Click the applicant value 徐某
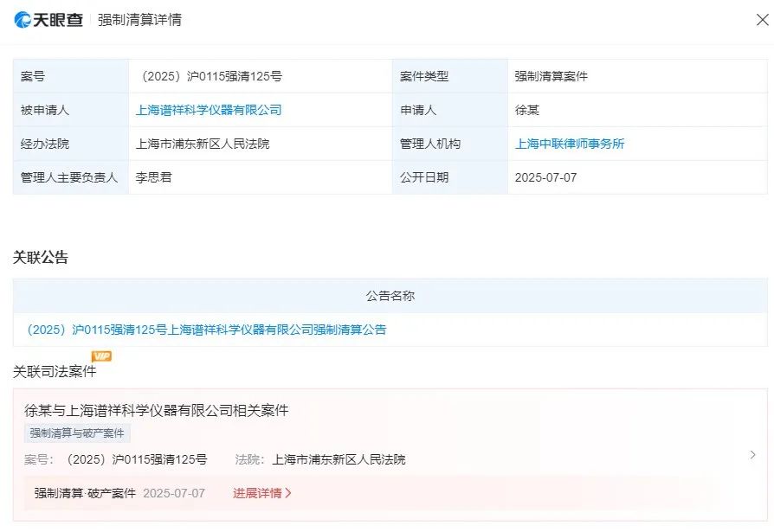Viewport: 774px width, 532px height. [x=526, y=110]
